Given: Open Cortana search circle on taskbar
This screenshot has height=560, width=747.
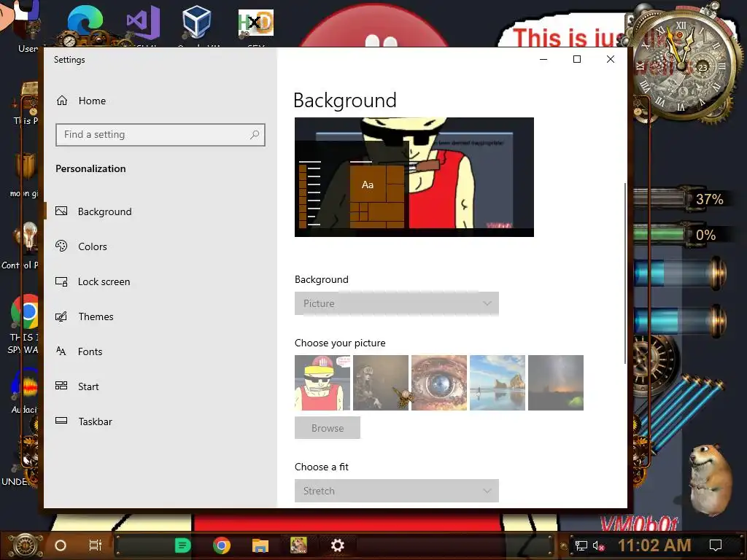Looking at the screenshot, I should point(61,545).
